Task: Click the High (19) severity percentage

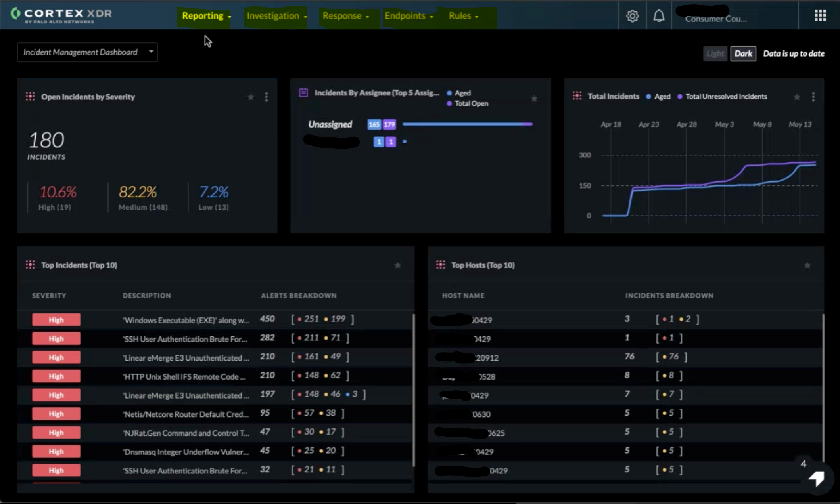Action: (x=58, y=192)
